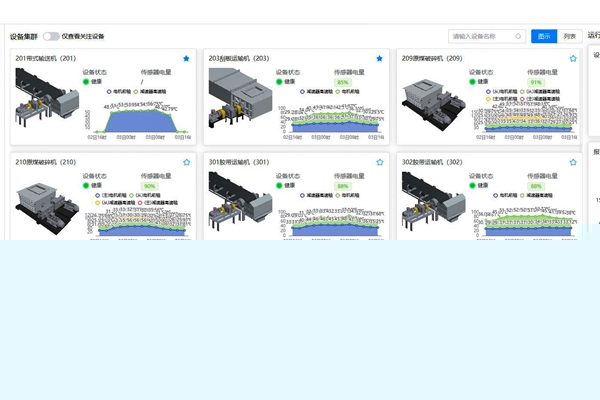Click the 203刮板运输机 3D model thumbnail
This screenshot has height=400, width=600.
click(240, 105)
